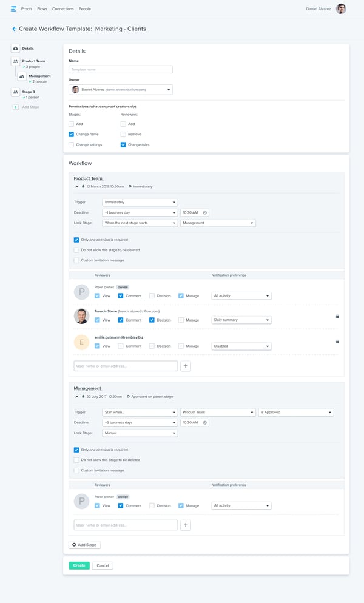Click the Template name input field

pyautogui.click(x=120, y=70)
